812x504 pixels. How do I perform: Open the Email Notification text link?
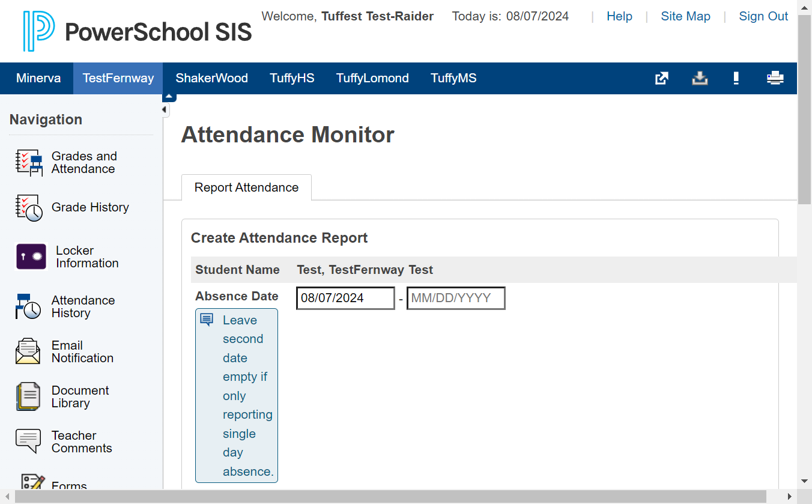coord(82,351)
